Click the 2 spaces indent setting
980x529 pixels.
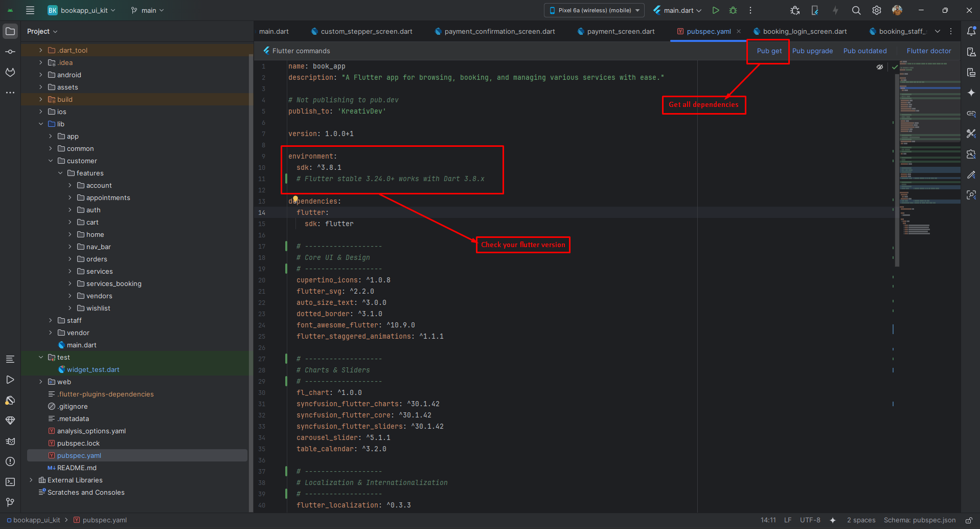861,520
